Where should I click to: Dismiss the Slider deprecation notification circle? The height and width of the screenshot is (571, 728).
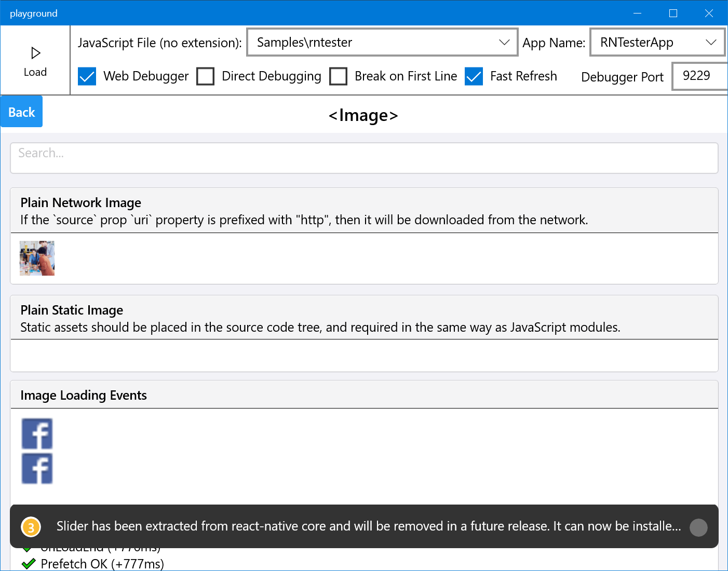(x=698, y=526)
